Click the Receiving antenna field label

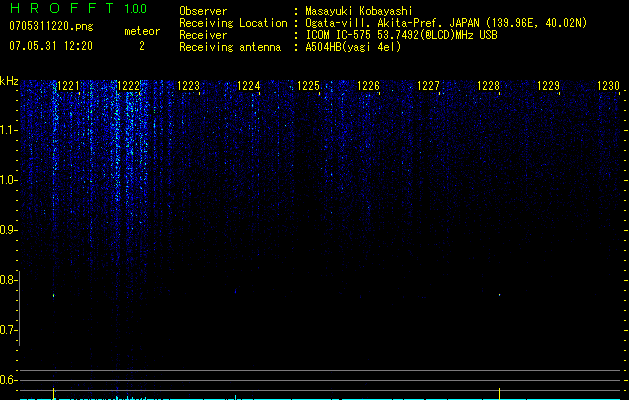point(230,47)
